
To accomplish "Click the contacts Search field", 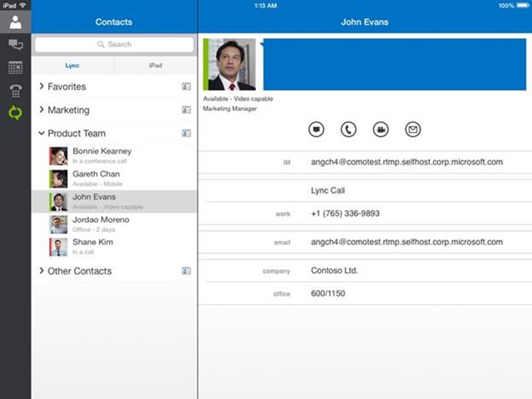I will click(x=115, y=44).
